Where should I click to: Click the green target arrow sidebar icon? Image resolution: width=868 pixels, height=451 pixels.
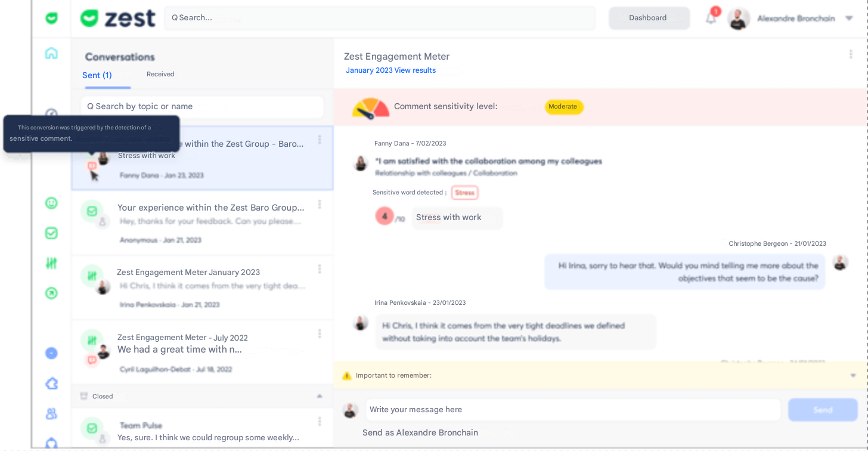pos(51,293)
